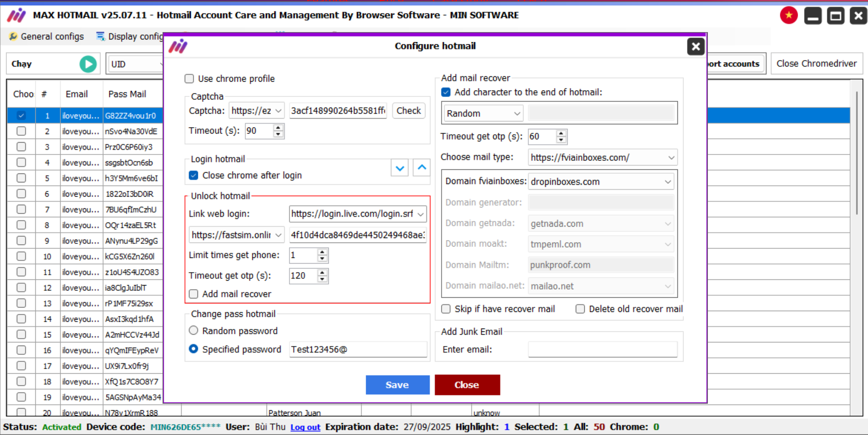Uncheck row 1 account checkbox
This screenshot has width=868, height=435.
click(21, 116)
